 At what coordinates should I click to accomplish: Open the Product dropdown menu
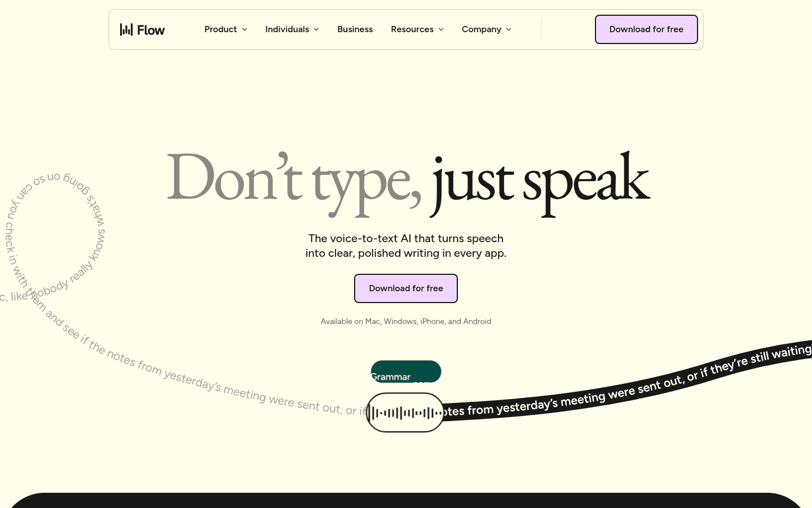pos(226,29)
